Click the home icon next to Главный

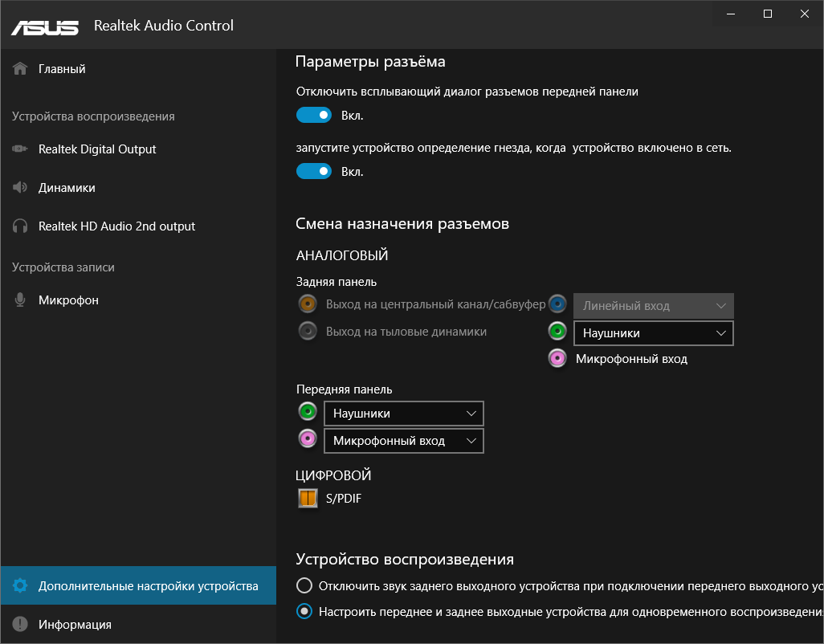pos(20,68)
